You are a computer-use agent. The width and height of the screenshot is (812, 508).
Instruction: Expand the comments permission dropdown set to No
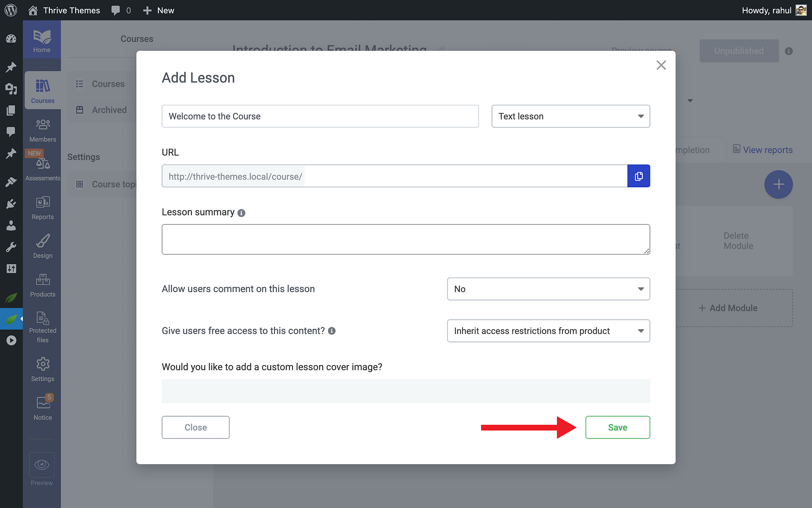tap(548, 289)
